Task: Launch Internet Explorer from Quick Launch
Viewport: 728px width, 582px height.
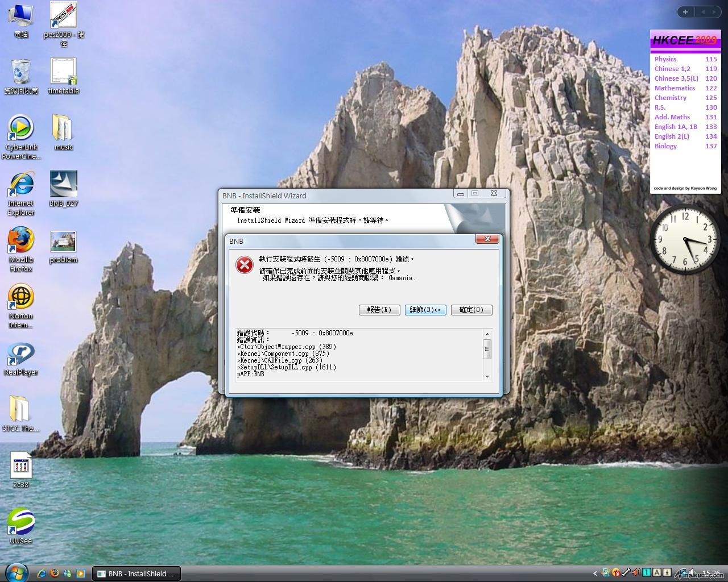Action: click(x=41, y=573)
